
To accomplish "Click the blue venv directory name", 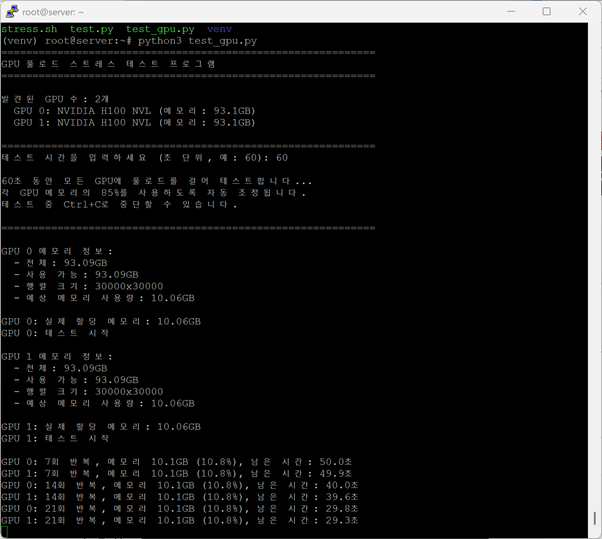I will [x=219, y=29].
